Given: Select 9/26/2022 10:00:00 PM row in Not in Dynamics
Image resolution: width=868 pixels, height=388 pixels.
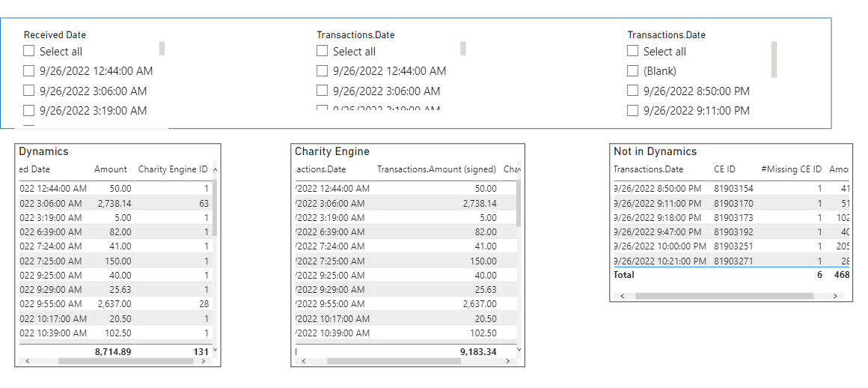Looking at the screenshot, I should 732,246.
